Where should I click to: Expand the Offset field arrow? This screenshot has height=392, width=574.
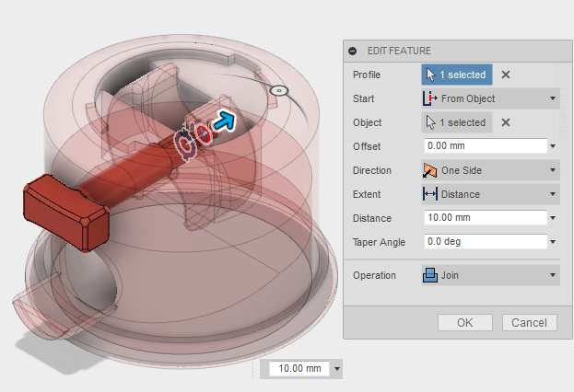tap(553, 146)
